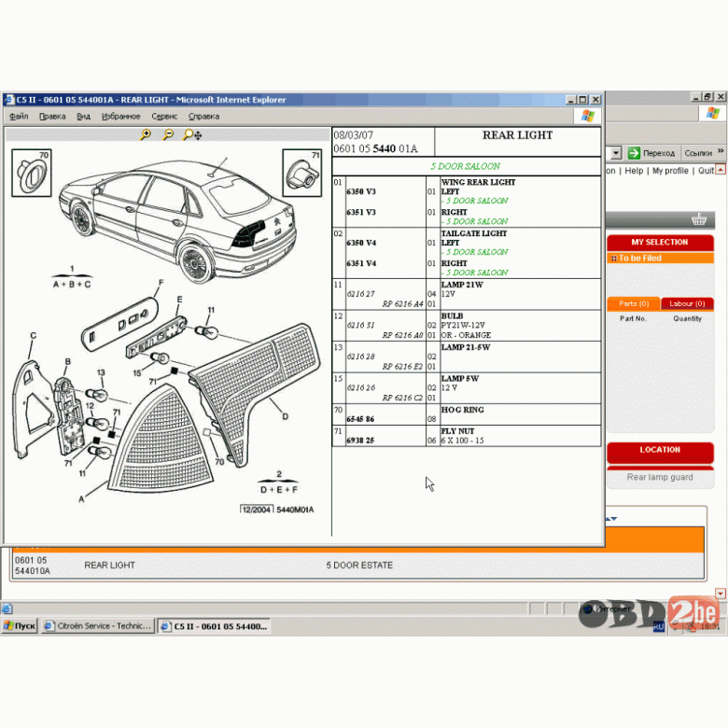Click the TAILGATE LIGHT description
The width and height of the screenshot is (728, 728).
[473, 233]
